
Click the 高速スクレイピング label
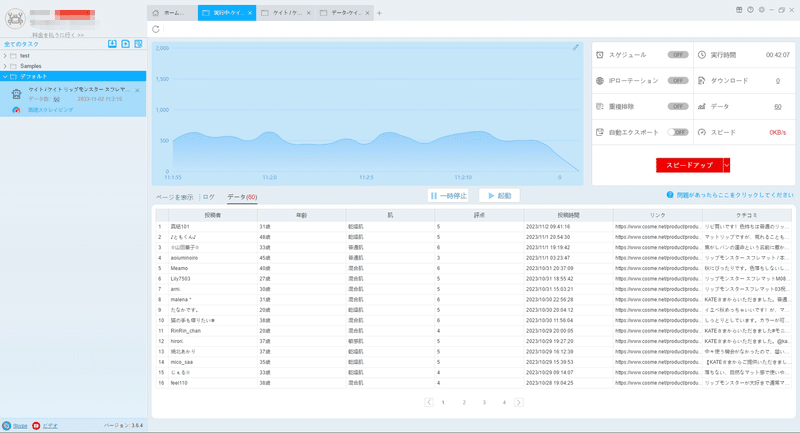point(51,110)
